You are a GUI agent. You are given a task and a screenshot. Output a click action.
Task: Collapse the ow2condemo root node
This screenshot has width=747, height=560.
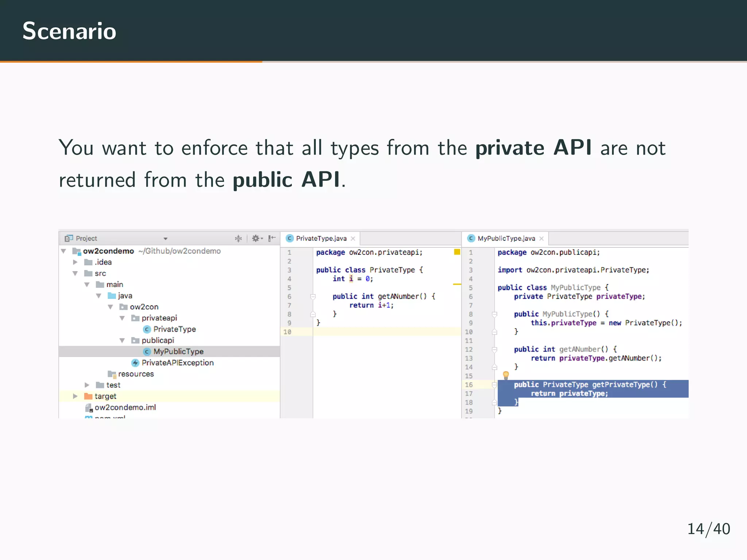click(63, 251)
